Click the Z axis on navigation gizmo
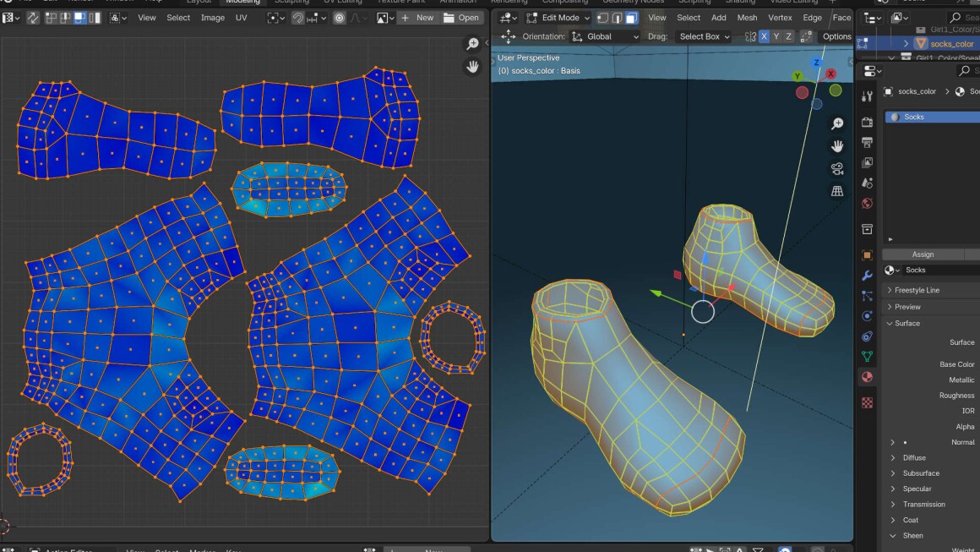Image resolution: width=980 pixels, height=552 pixels. [816, 63]
